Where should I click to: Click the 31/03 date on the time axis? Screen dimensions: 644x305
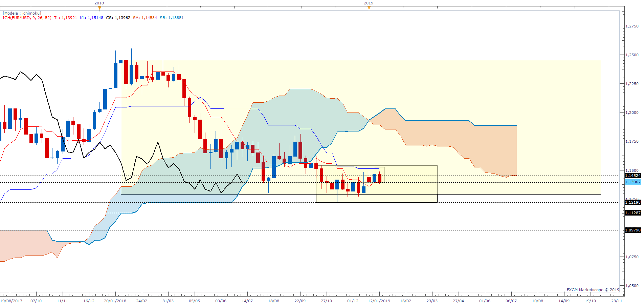[168, 301]
